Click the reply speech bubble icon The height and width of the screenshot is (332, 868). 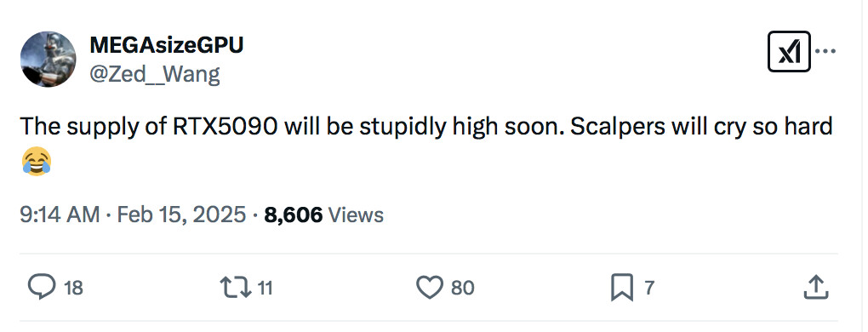click(x=42, y=288)
